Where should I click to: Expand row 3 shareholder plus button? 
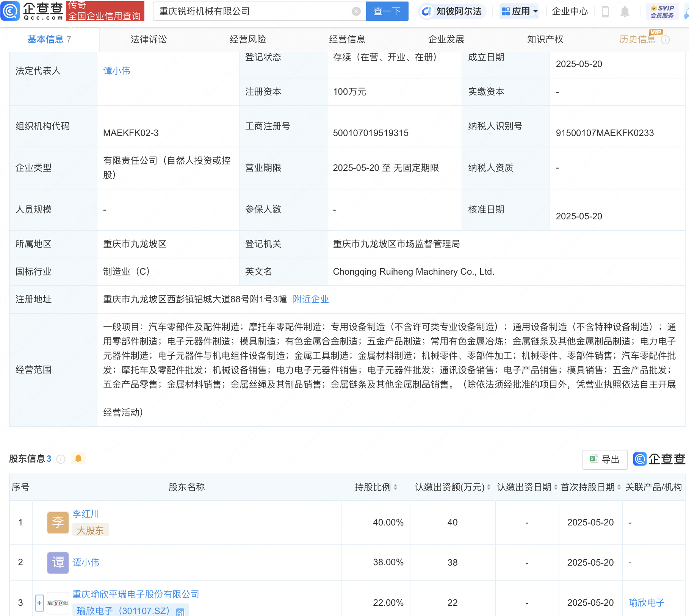(x=39, y=603)
